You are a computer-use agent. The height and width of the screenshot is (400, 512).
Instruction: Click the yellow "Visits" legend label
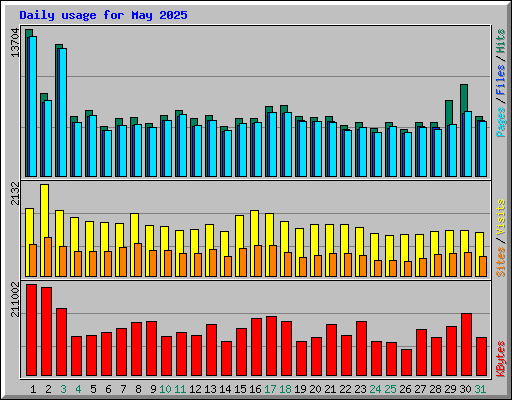[x=501, y=217]
